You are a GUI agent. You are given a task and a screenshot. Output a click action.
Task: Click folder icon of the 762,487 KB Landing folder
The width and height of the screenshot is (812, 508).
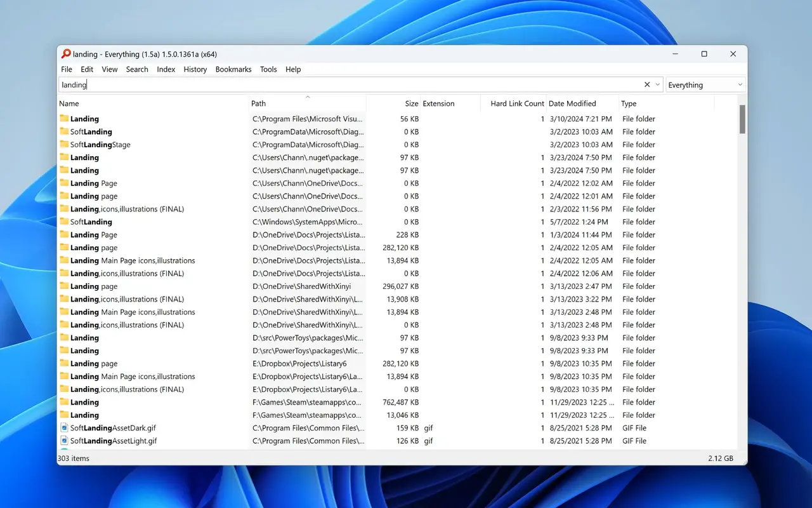click(x=64, y=402)
